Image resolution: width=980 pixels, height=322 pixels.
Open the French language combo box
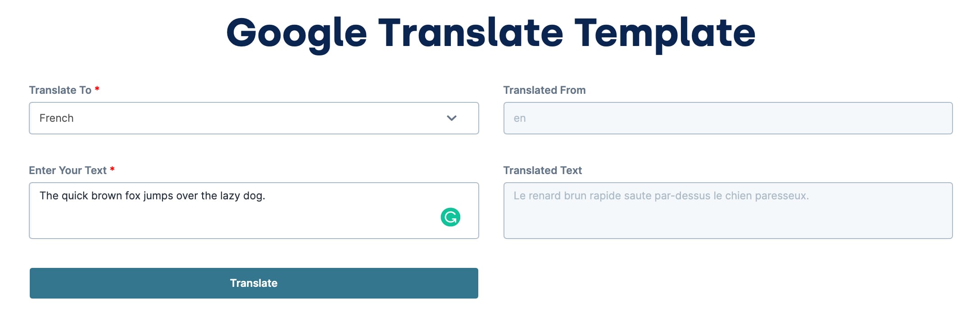(x=254, y=118)
